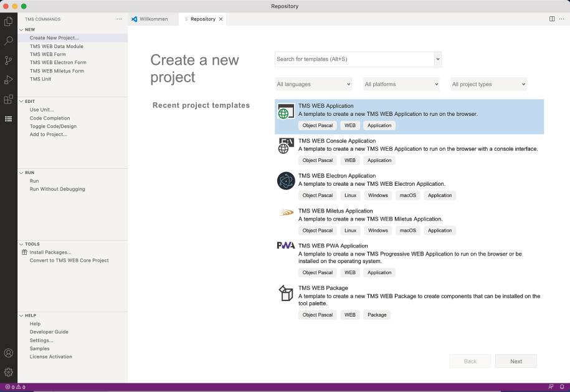Screen dimensions: 570x392
Task: Click Create New Project command
Action: click(54, 38)
